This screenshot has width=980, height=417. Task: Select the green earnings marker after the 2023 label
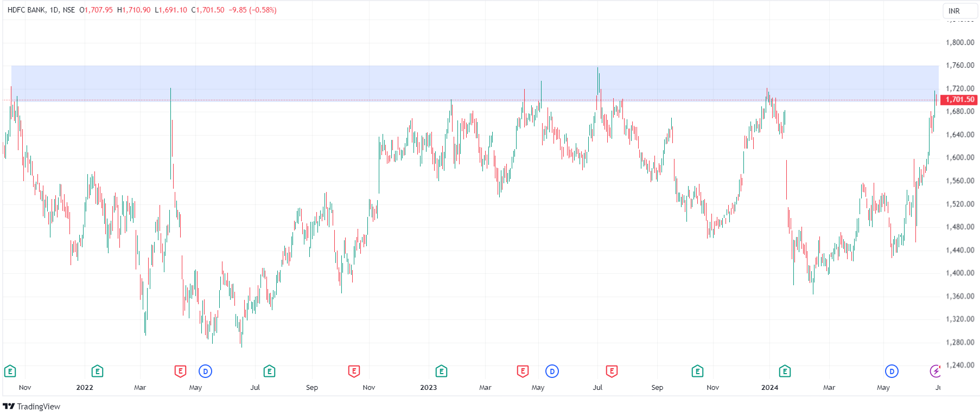(x=441, y=371)
